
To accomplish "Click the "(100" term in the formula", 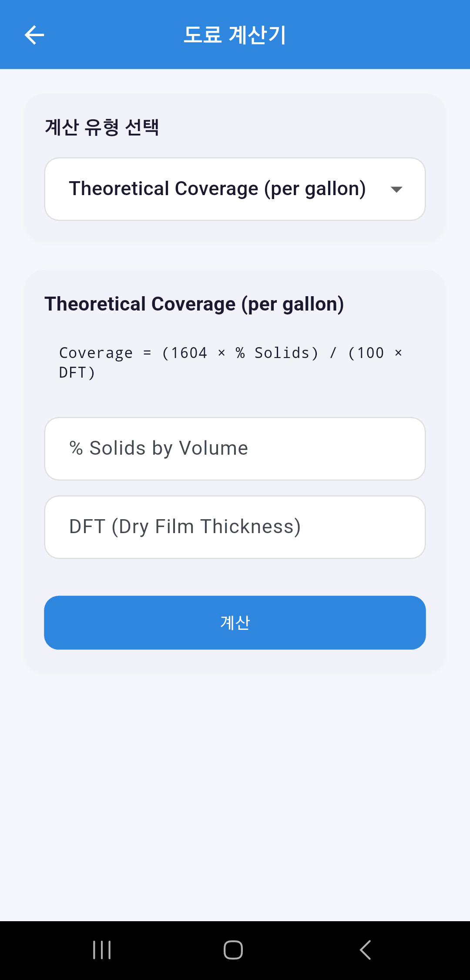I will coord(366,353).
